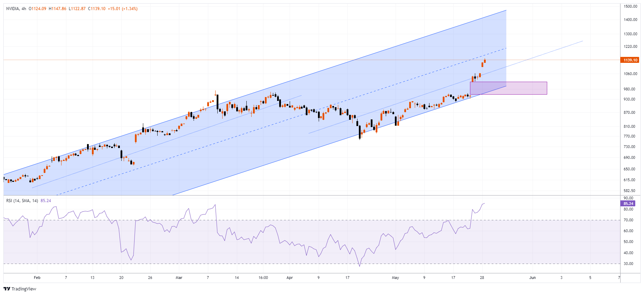This screenshot has width=644, height=295.
Task: Click the 20 date label on time axis
Action: [121, 278]
